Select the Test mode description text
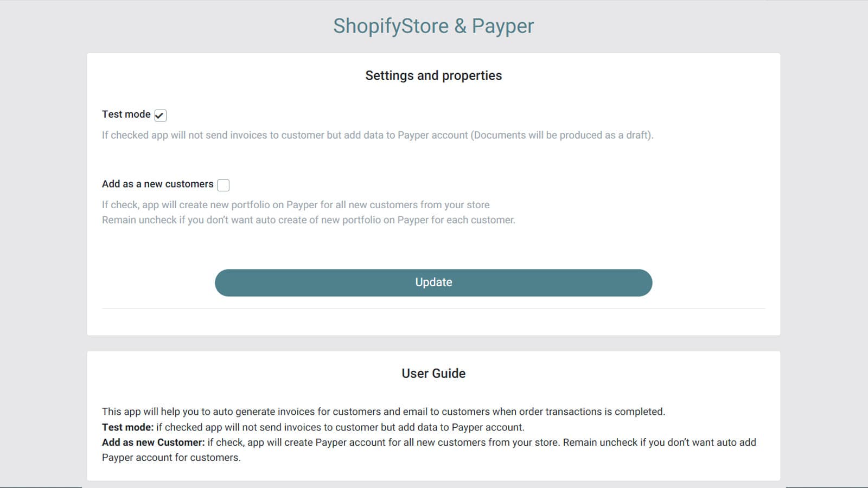 click(x=378, y=135)
